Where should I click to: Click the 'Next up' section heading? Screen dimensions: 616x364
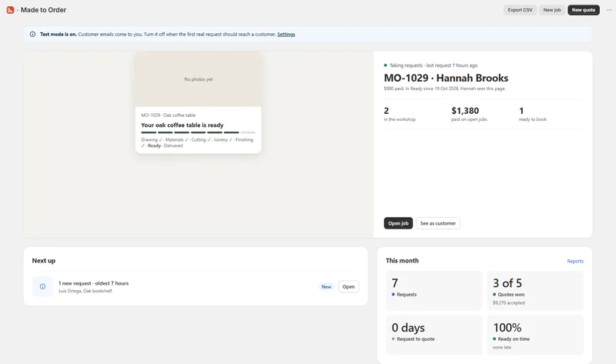pyautogui.click(x=44, y=261)
